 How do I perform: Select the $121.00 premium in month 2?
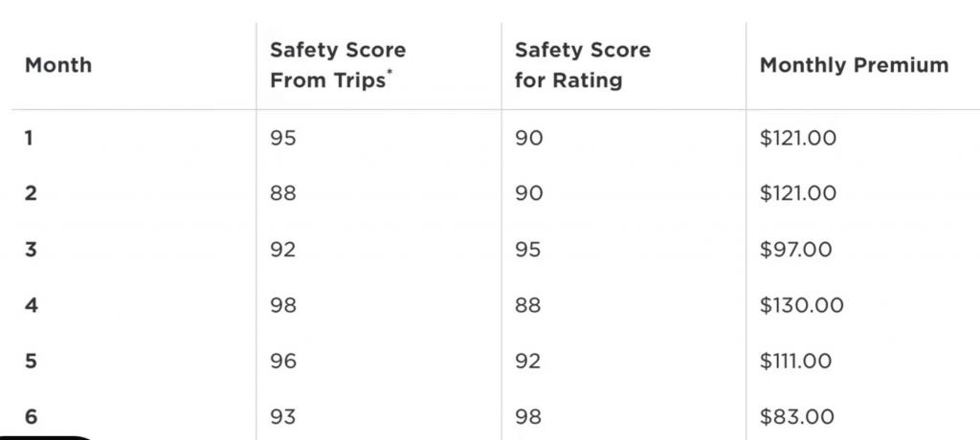[x=798, y=193]
